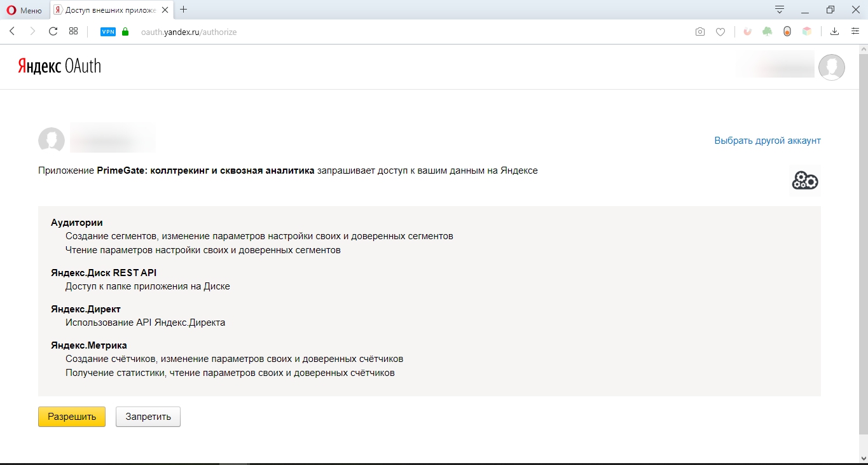Open the orange dot extension icon
This screenshot has height=465, width=868.
pyautogui.click(x=787, y=32)
